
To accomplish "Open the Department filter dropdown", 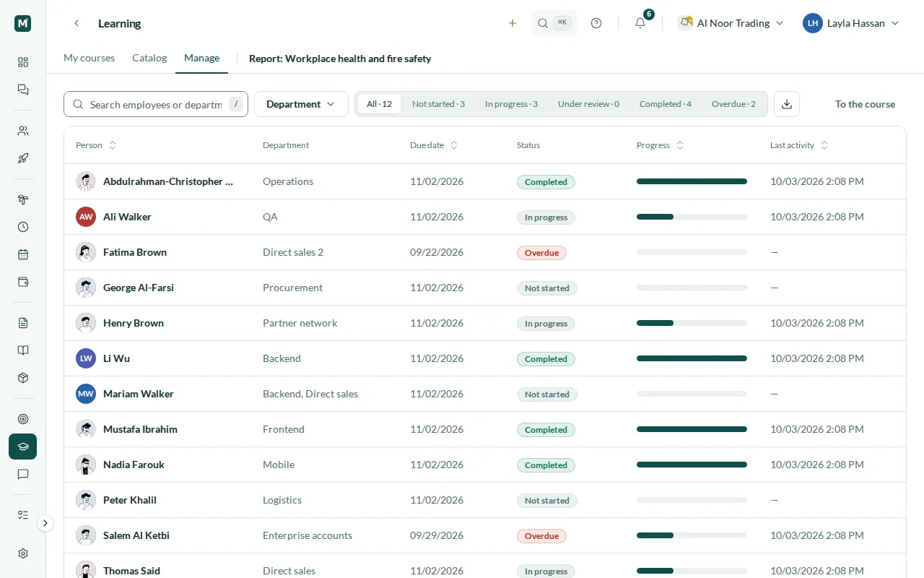I will coord(301,104).
